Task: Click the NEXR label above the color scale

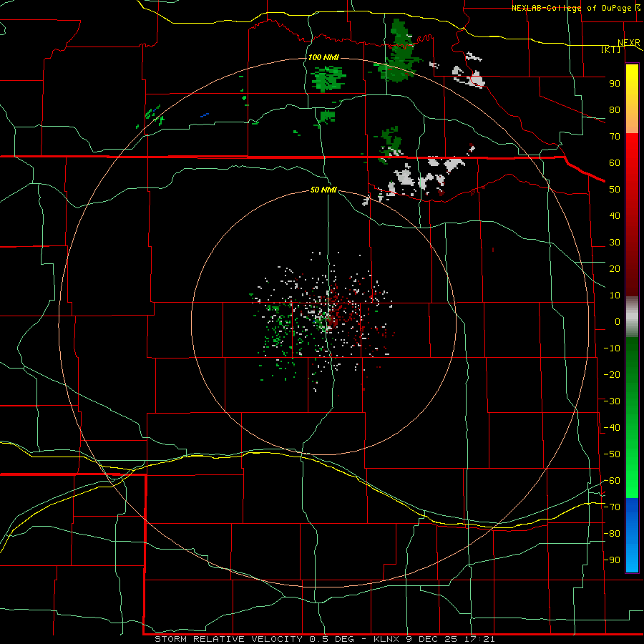Action: [x=629, y=43]
